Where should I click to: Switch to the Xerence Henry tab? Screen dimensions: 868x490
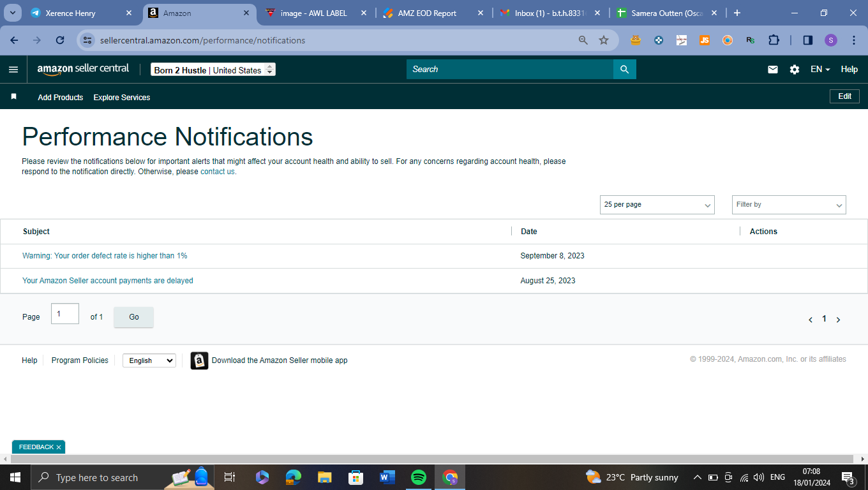pos(81,13)
